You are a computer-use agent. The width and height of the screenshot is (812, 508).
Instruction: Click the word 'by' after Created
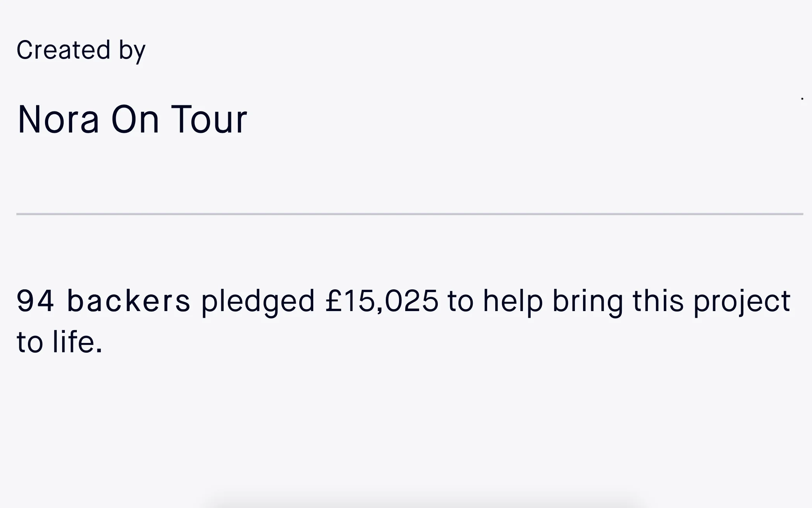tap(132, 51)
